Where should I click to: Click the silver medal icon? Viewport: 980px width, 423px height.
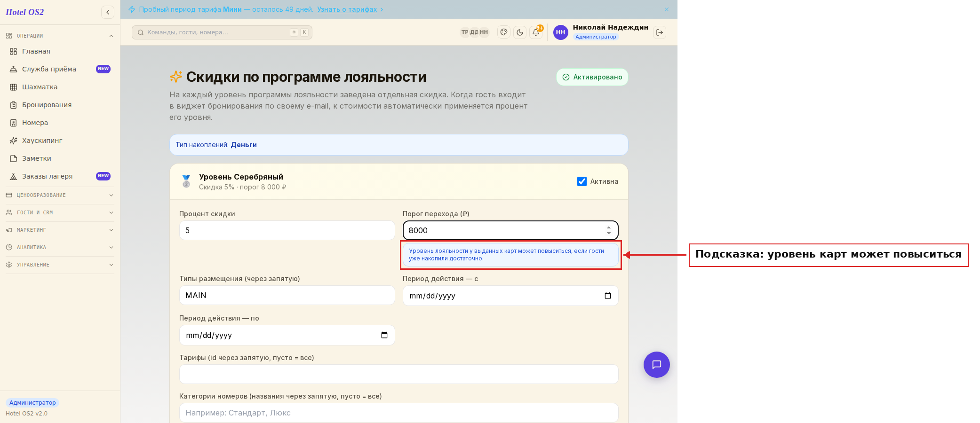(x=186, y=181)
